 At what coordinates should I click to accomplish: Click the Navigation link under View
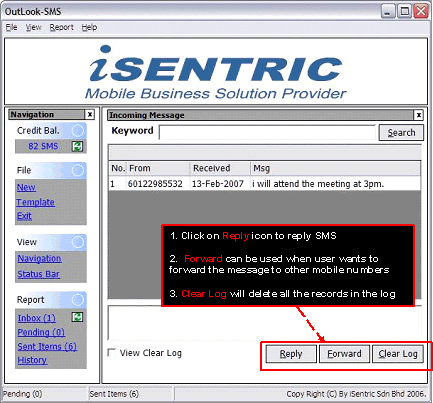39,259
